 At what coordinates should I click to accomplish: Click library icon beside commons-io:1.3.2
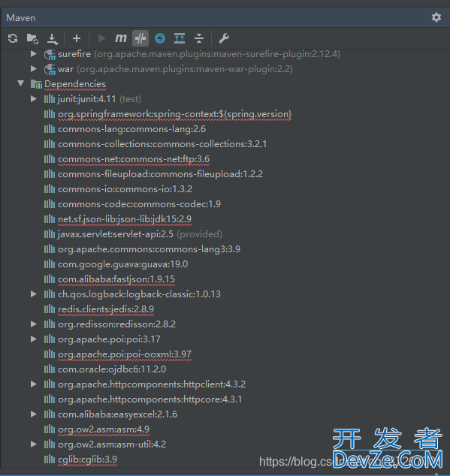(x=50, y=188)
